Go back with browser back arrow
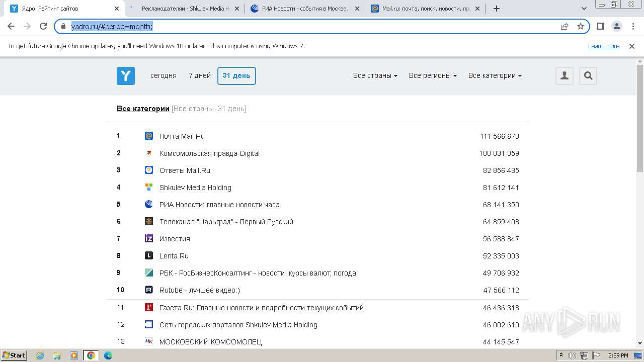The image size is (644, 362). pos(11,26)
